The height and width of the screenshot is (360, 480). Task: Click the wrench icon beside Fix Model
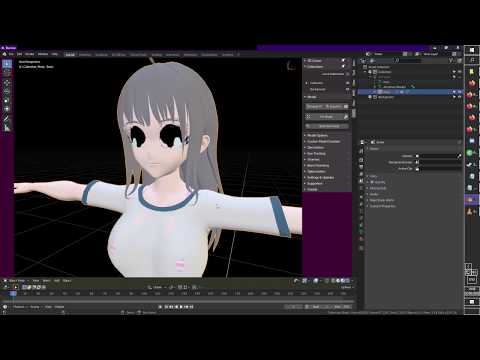[x=346, y=117]
